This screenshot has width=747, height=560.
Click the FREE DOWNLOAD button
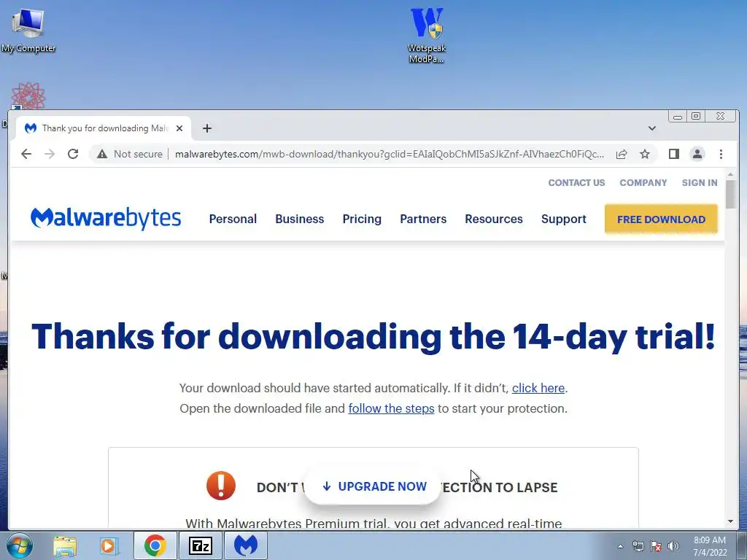(661, 219)
